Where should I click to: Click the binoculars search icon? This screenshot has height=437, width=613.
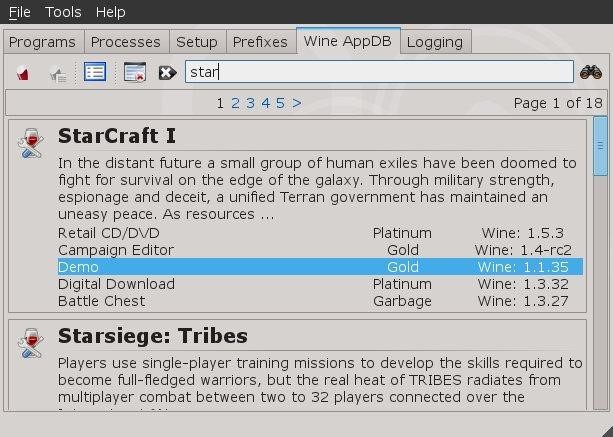591,72
